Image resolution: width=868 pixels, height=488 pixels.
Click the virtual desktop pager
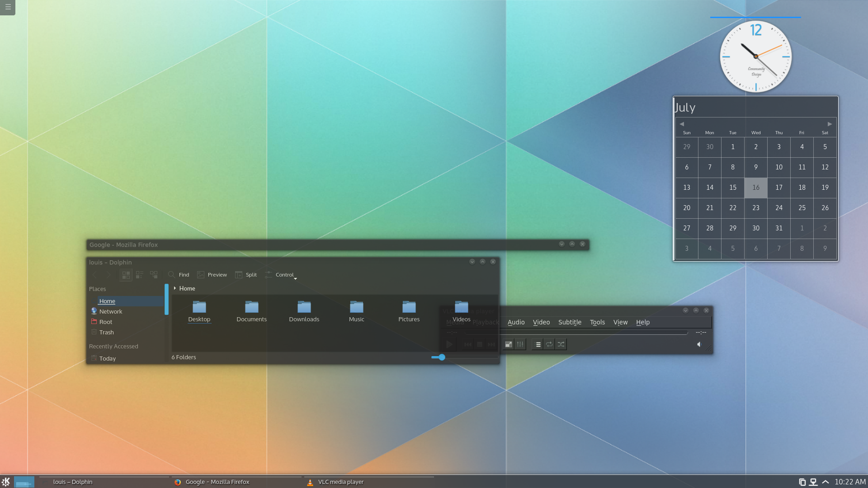click(x=24, y=482)
